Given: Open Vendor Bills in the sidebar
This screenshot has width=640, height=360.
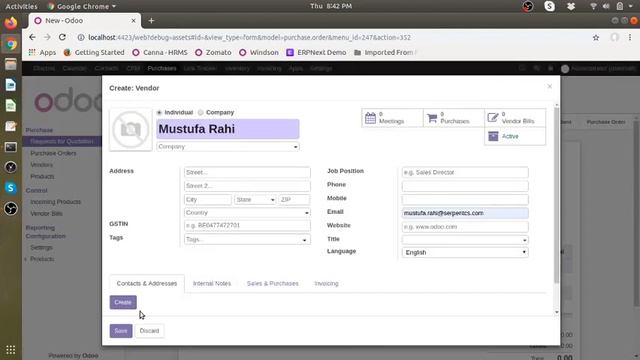Looking at the screenshot, I should pos(46,213).
